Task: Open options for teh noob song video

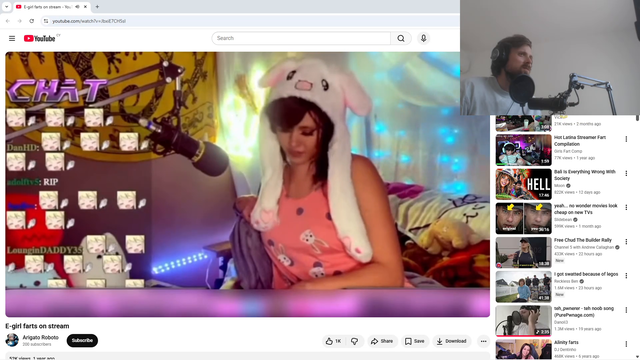Action: click(626, 310)
